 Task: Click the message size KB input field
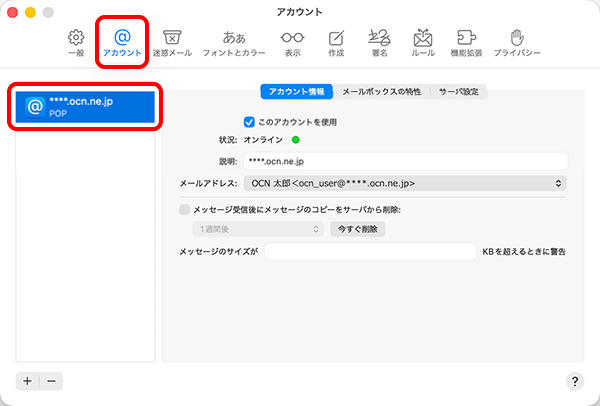[x=370, y=252]
